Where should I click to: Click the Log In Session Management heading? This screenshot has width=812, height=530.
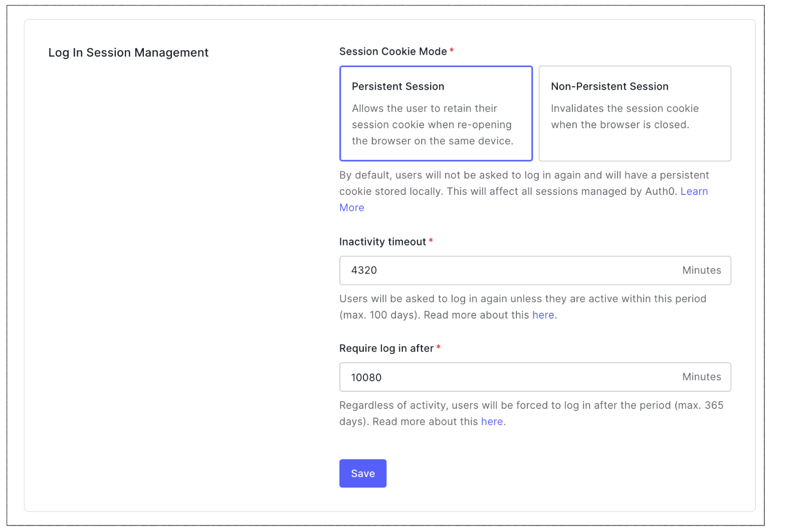(128, 53)
